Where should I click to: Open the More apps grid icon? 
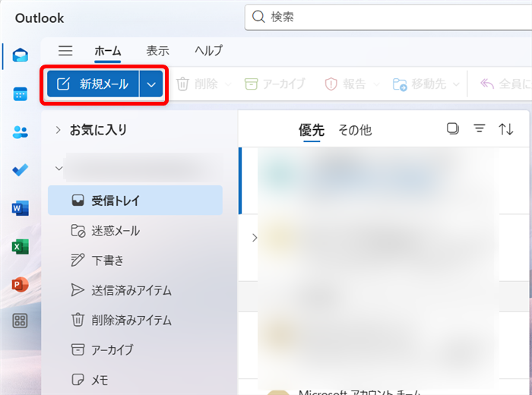[20, 321]
